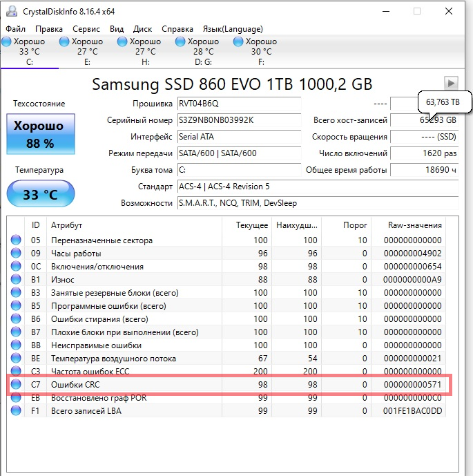Open the Правка menu
473x476 pixels.
[x=49, y=29]
